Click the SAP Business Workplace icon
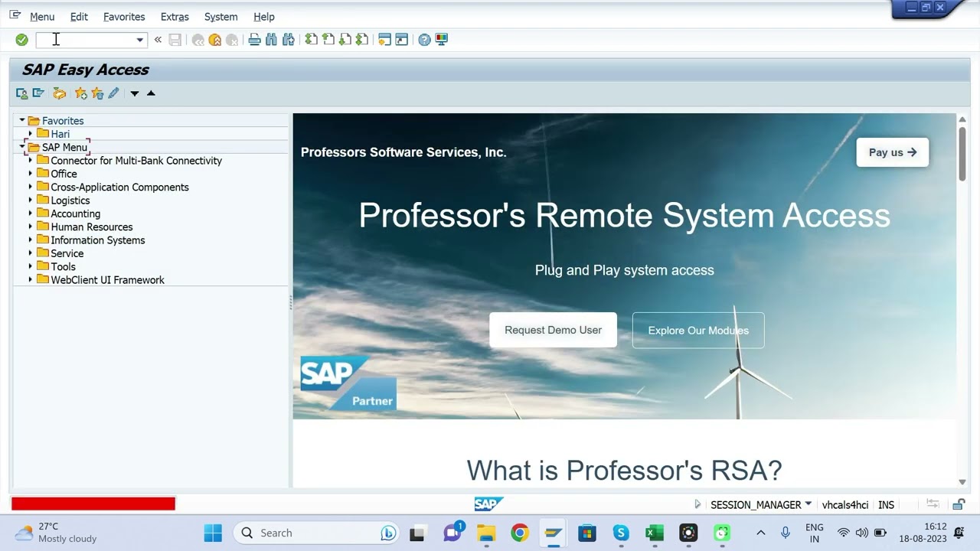The height and width of the screenshot is (551, 980). click(x=59, y=93)
